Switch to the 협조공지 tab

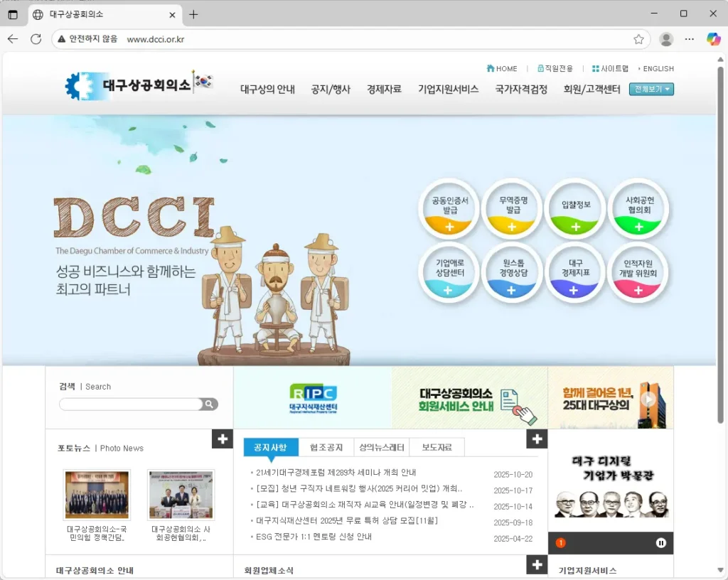point(326,447)
